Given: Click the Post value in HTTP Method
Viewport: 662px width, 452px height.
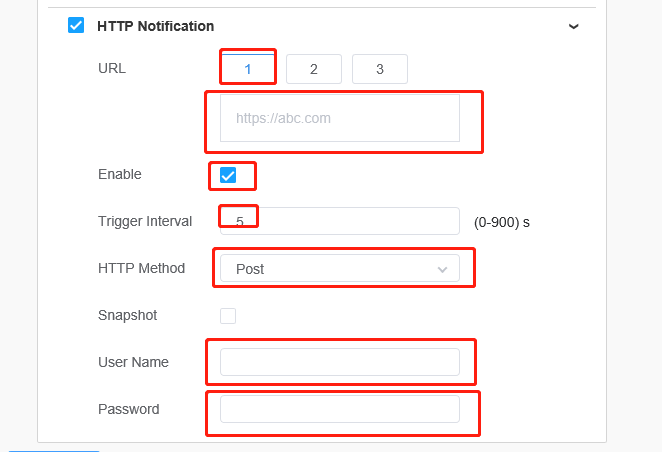Looking at the screenshot, I should pos(250,269).
